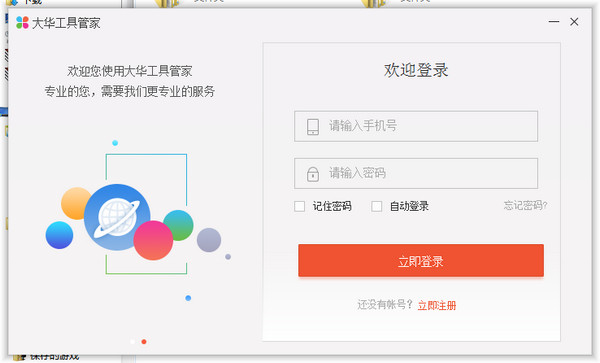600x363 pixels.
Task: Close the 大华工具管家 window
Action: click(x=574, y=22)
